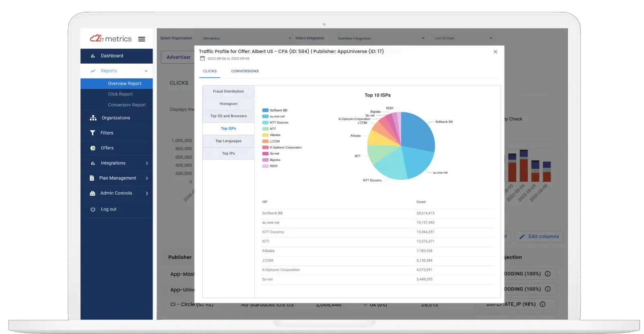This screenshot has width=644, height=334.
Task: Close the Traffic Profile dialog
Action: click(495, 52)
